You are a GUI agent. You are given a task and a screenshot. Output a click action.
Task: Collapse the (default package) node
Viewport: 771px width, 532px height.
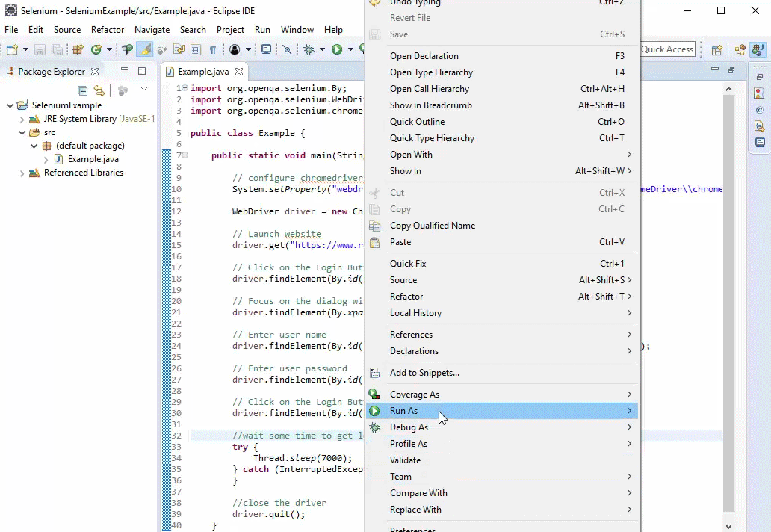coord(34,146)
